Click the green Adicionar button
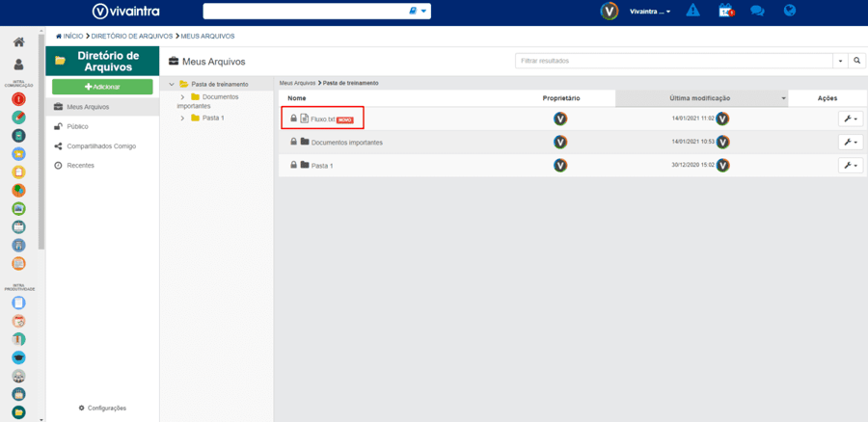This screenshot has height=422, width=868. (x=102, y=87)
